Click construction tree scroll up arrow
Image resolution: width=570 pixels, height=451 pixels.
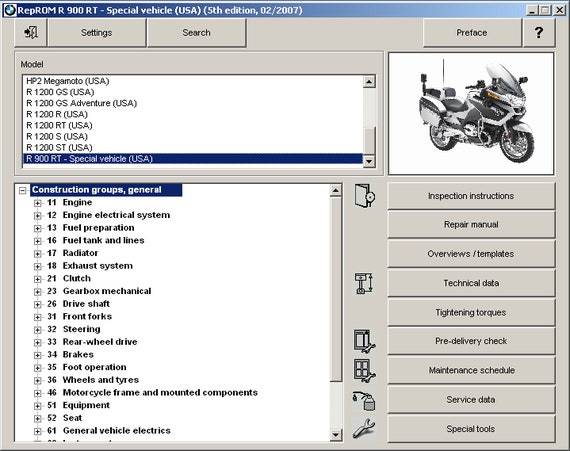(336, 190)
